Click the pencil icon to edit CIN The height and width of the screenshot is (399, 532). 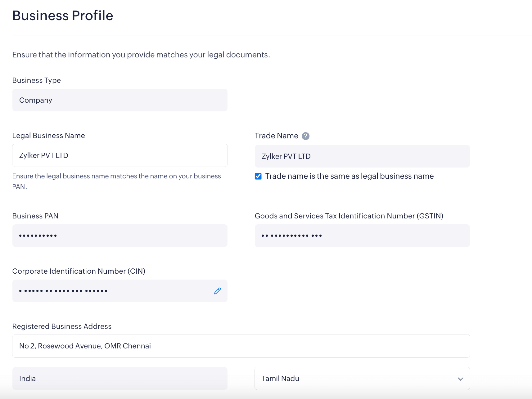217,291
